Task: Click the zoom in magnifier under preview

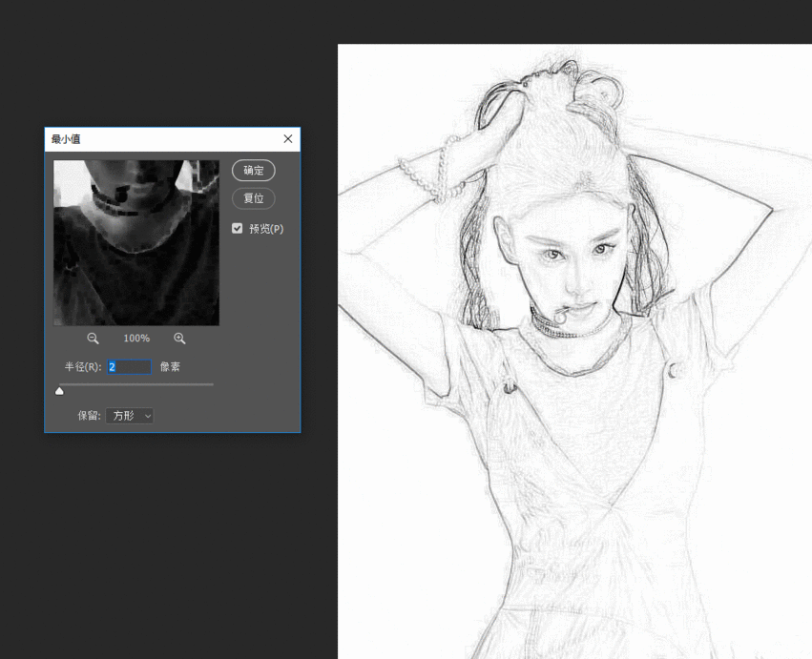Action: [179, 339]
